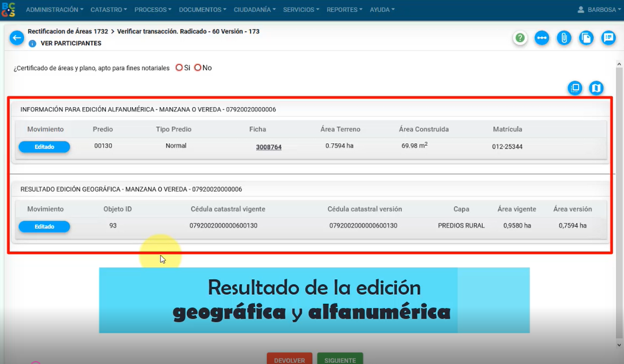Open the comments speech bubble icon

click(608, 38)
